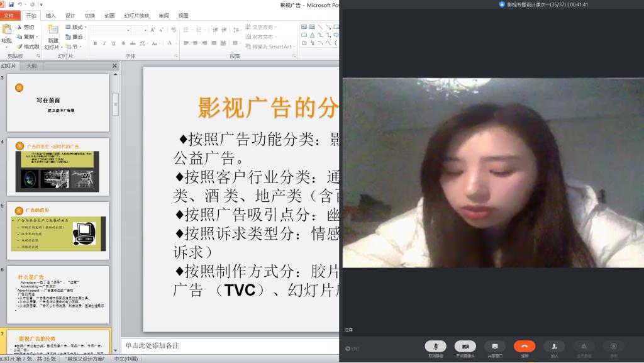Select slide 3 thumbnail 写在前面
This screenshot has height=363, width=644.
[x=58, y=103]
